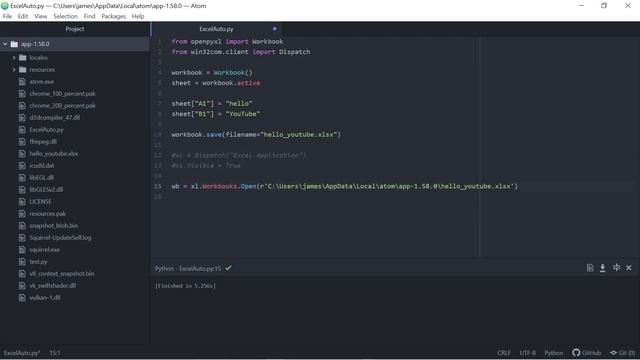Click file icon next to vulkan-1.dll
This screenshot has height=360, width=640.
click(22, 298)
